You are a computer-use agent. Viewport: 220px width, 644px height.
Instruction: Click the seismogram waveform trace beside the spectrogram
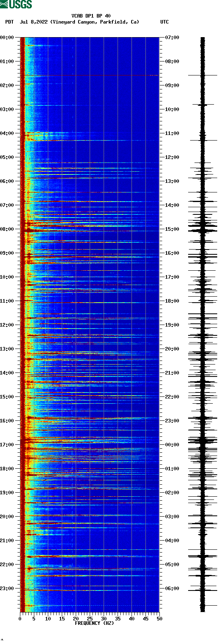coord(203,325)
